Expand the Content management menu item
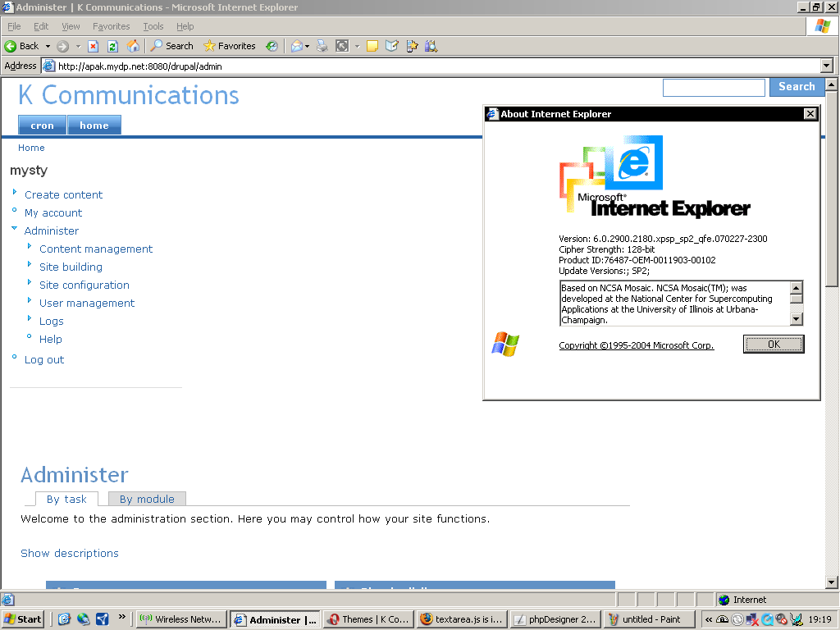Viewport: 840px width, 630px height. (x=96, y=249)
